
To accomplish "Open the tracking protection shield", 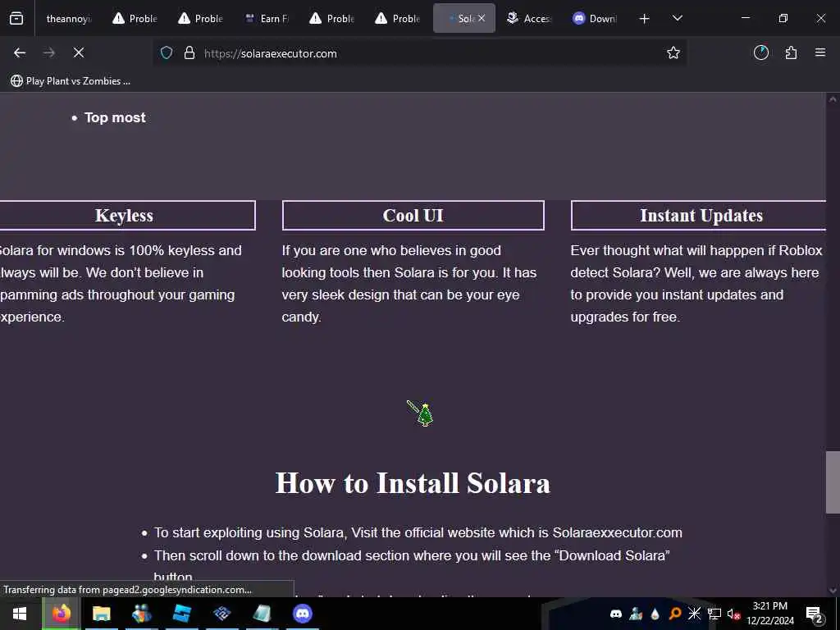I will pyautogui.click(x=167, y=53).
